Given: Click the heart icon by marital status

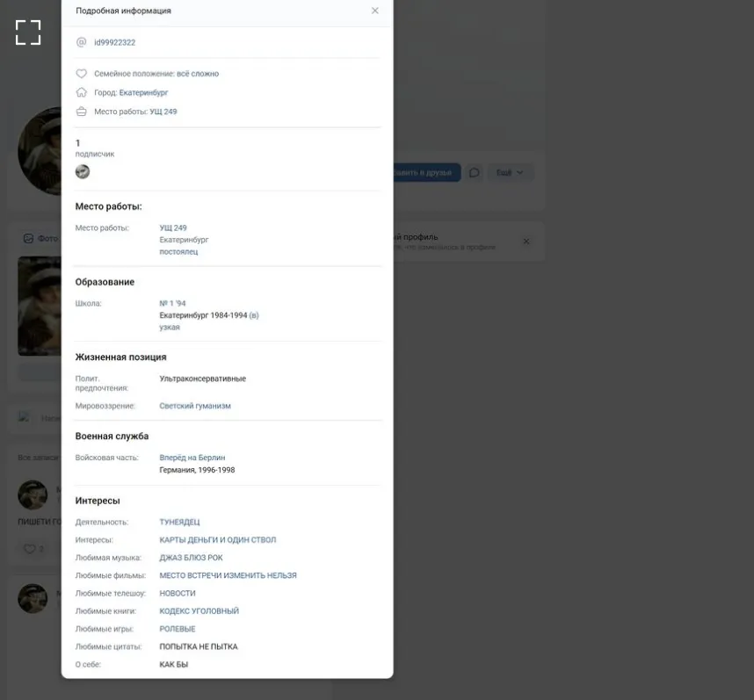Looking at the screenshot, I should [81, 74].
